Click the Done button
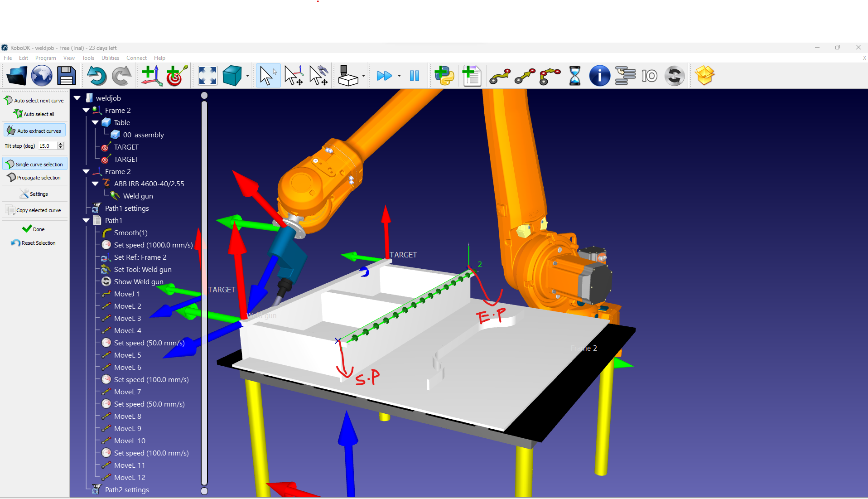Viewport: 868px width, 499px height. tap(34, 229)
